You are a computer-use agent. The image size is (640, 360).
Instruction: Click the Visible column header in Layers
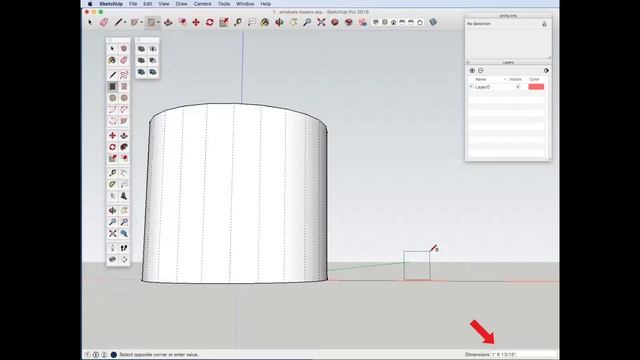[516, 79]
